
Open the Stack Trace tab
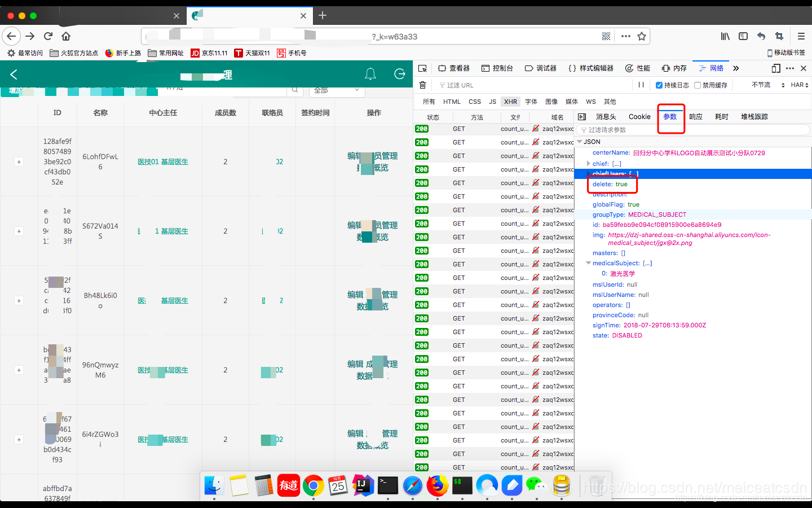(x=754, y=117)
